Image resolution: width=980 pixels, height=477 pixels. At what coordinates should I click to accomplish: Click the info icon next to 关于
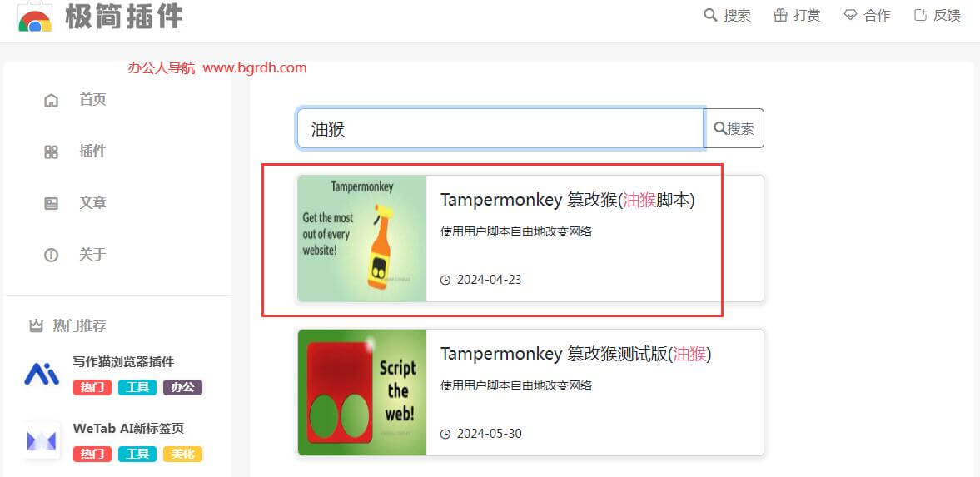tap(52, 255)
